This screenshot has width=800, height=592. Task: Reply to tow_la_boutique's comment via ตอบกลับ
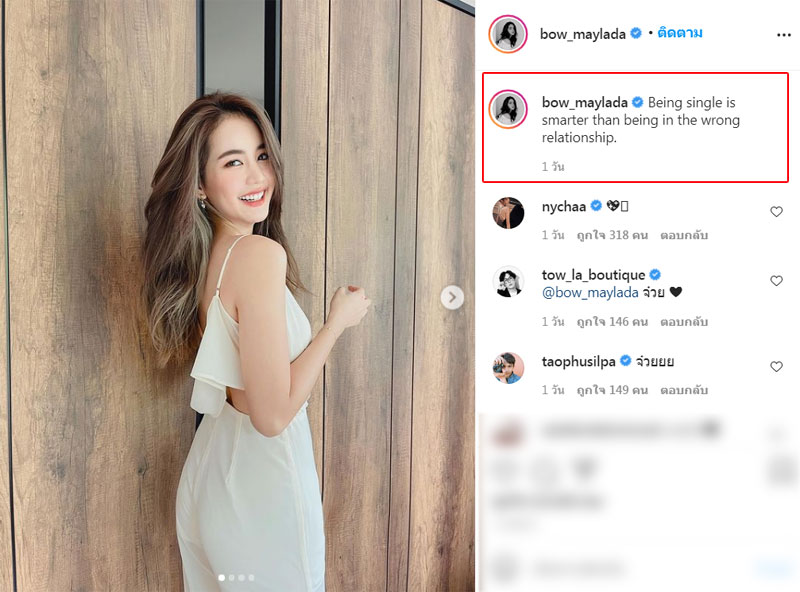[x=684, y=322]
